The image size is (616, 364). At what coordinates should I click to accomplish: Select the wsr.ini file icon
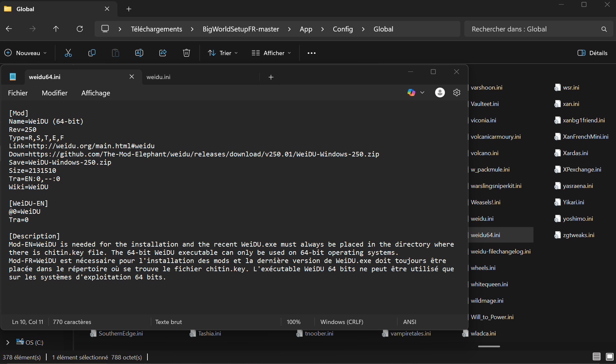tap(558, 88)
